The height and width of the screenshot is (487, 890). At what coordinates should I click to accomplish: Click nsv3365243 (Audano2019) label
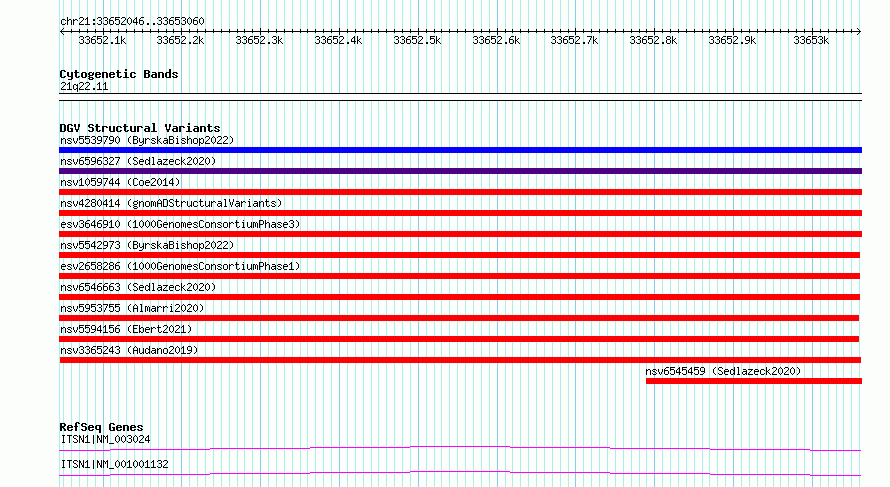pos(129,350)
